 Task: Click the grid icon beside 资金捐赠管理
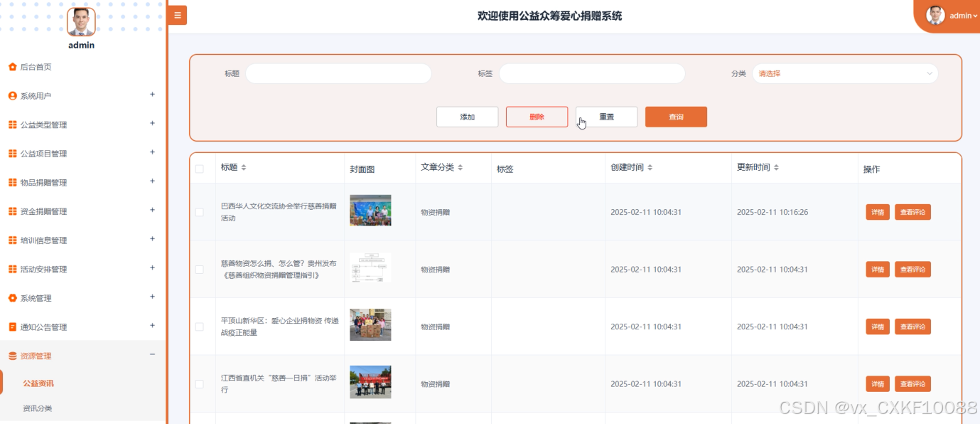pos(12,211)
